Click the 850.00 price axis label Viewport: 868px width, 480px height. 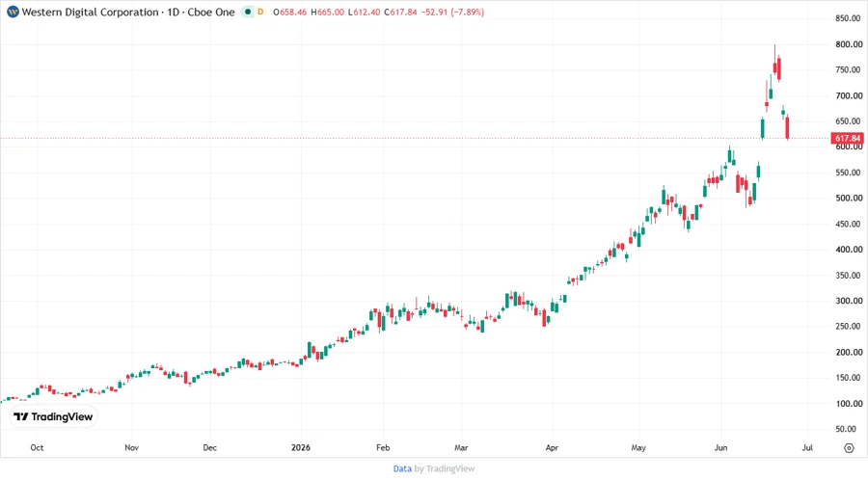coord(849,18)
